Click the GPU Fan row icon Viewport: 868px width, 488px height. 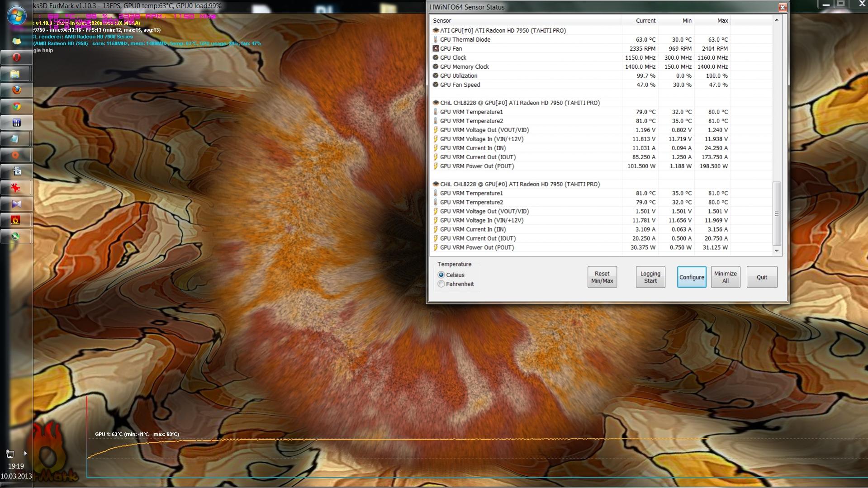click(x=436, y=48)
